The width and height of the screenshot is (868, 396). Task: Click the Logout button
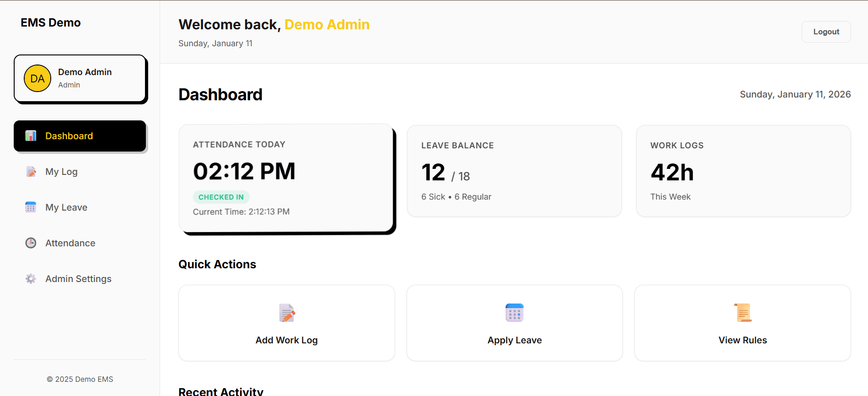click(x=826, y=32)
